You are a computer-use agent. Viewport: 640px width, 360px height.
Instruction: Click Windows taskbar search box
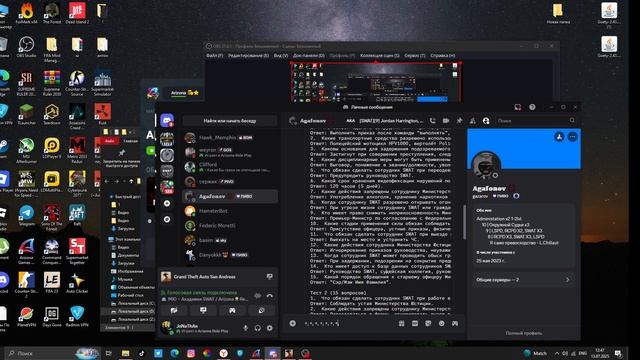coord(52,353)
